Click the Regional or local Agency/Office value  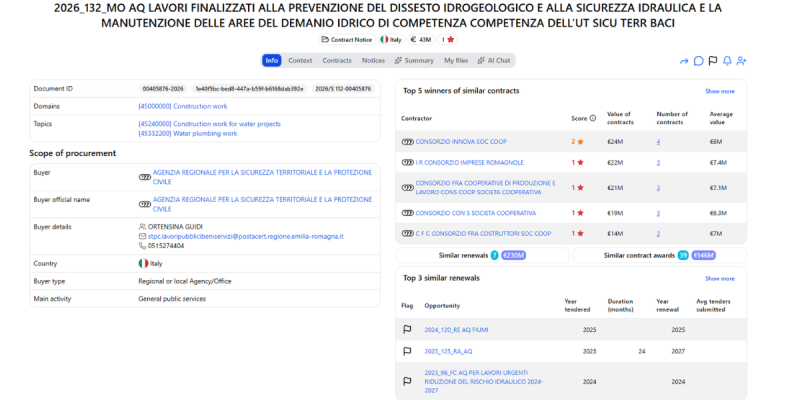(185, 281)
